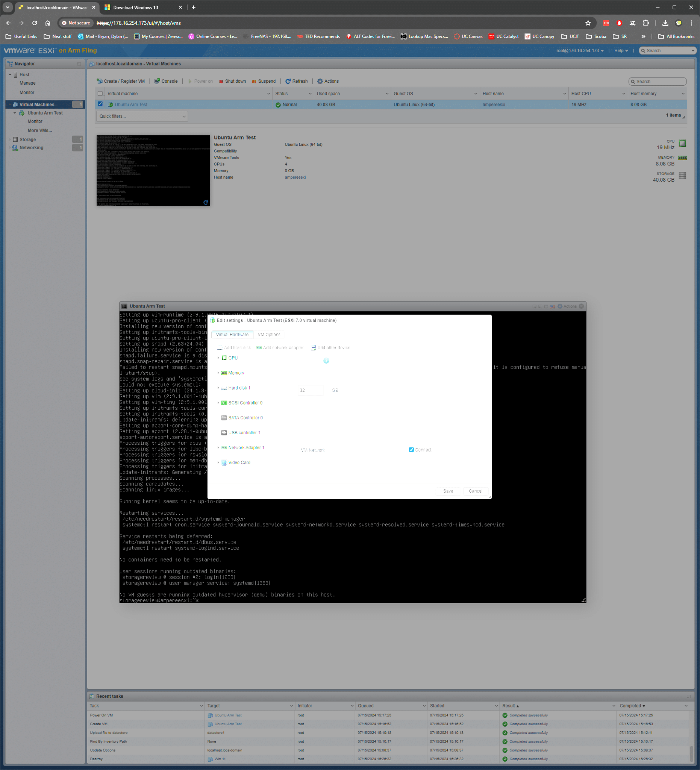Click the Create / Register VM icon
Image resolution: width=700 pixels, height=770 pixels.
[x=99, y=81]
